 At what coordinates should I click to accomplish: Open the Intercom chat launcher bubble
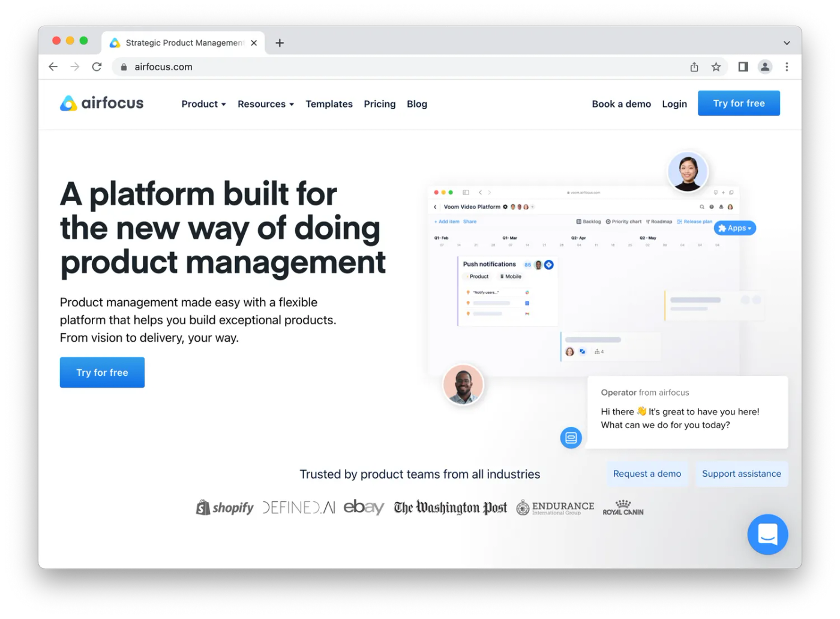click(767, 534)
